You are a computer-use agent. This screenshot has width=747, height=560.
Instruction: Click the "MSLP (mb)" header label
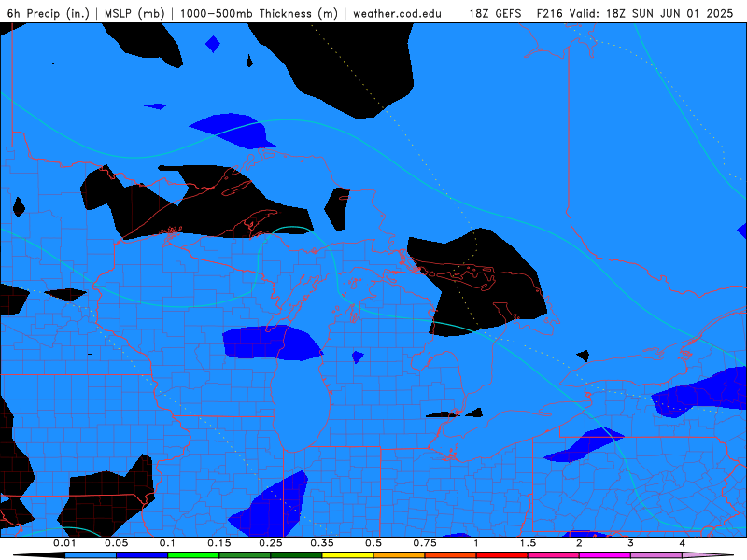pos(134,13)
